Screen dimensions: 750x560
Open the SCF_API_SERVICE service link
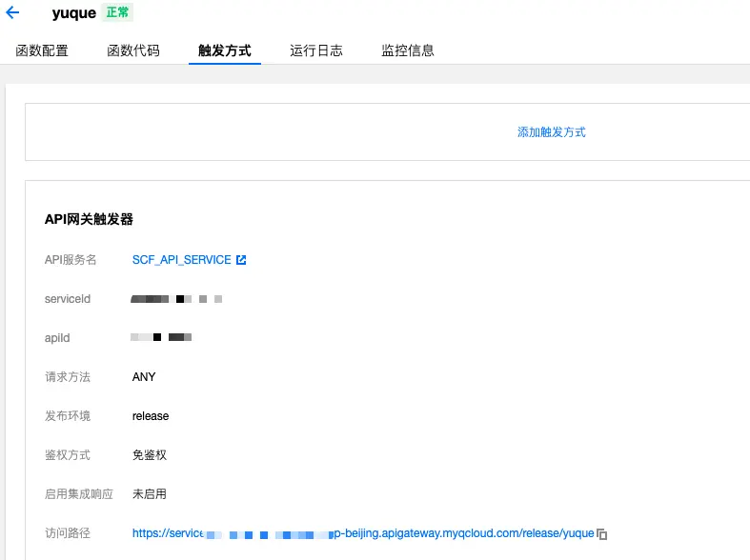click(x=182, y=260)
